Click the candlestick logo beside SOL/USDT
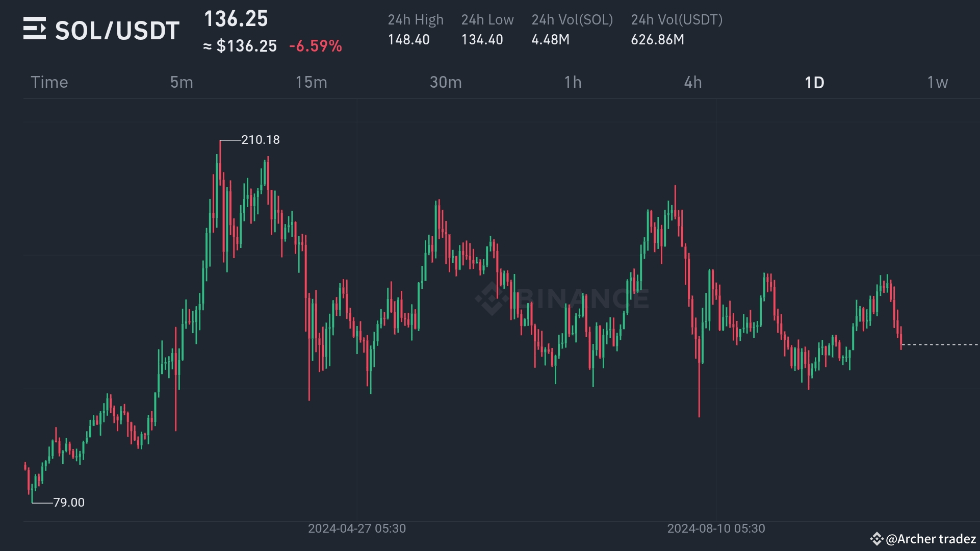This screenshot has height=551, width=980. tap(35, 29)
